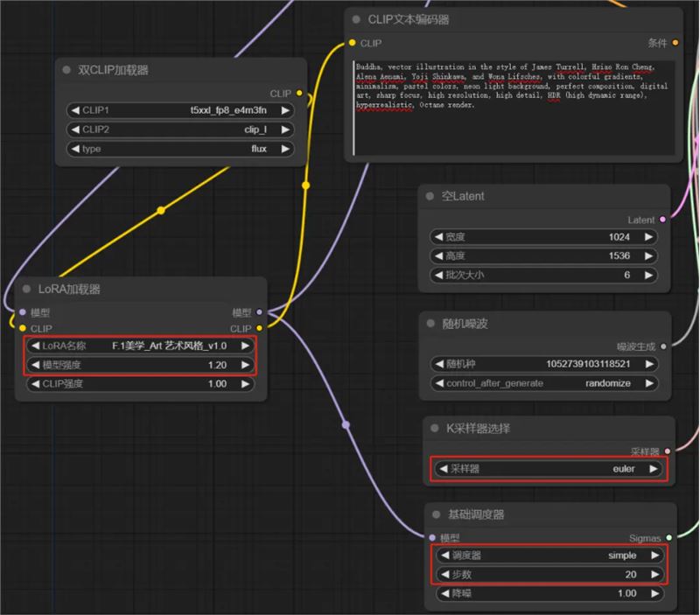
Task: Open the LoRA名称 dropdown
Action: (140, 346)
